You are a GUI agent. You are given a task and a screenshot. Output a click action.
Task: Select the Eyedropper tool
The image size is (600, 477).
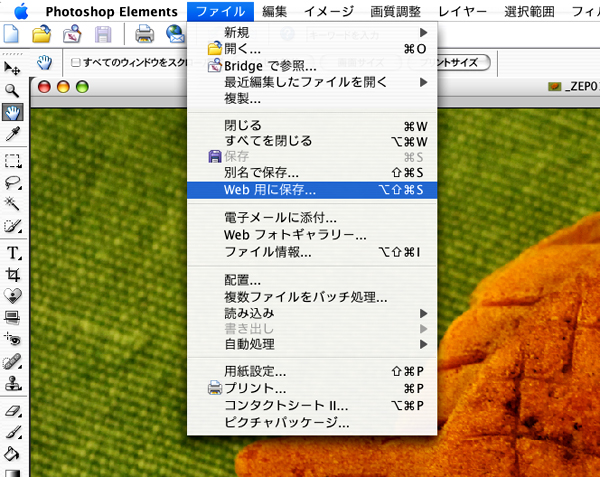click(12, 134)
